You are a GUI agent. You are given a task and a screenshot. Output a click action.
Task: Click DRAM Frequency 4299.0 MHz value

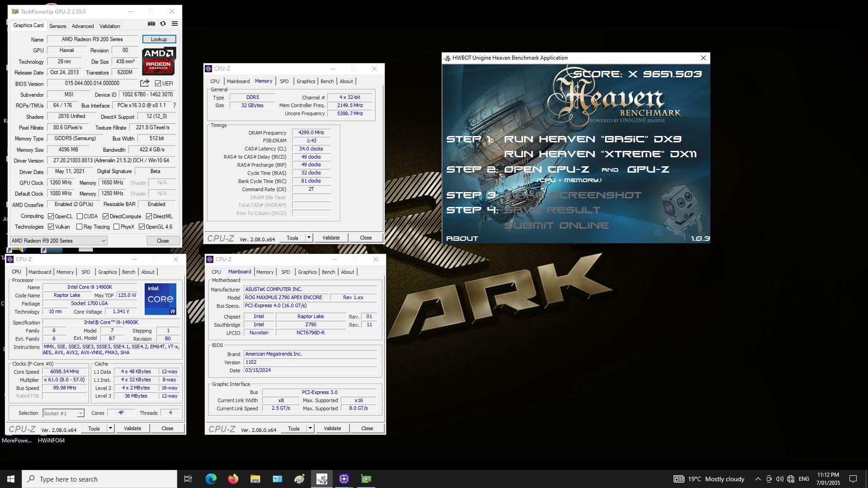(311, 133)
